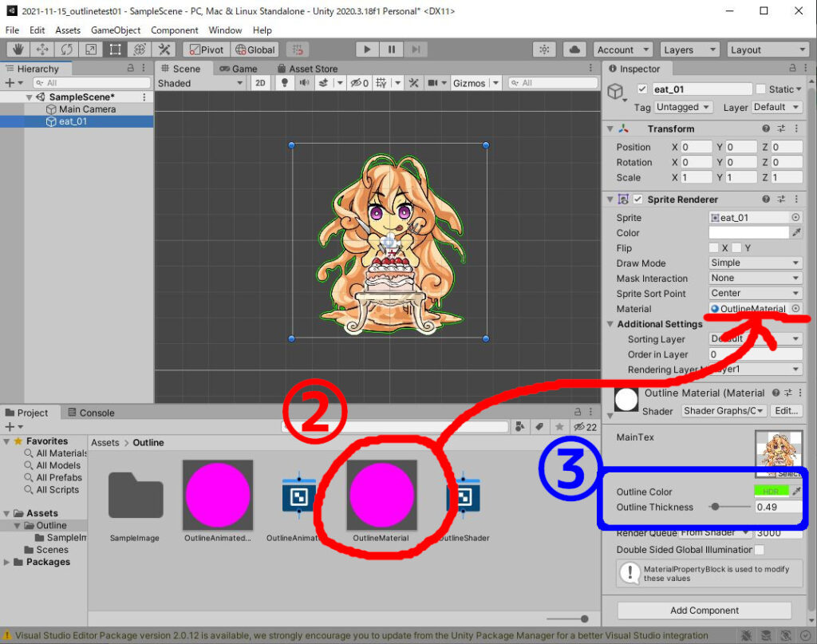Open the Component menu
Image resolution: width=817 pixels, height=644 pixels.
(x=175, y=30)
